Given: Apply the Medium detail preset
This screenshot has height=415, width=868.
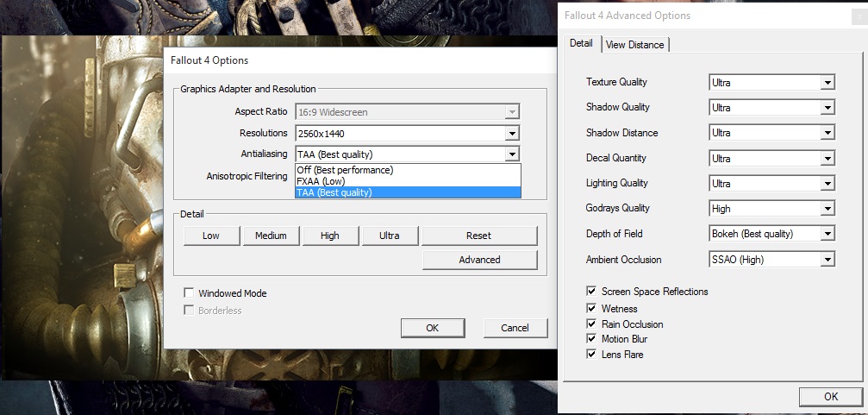Looking at the screenshot, I should (x=271, y=236).
